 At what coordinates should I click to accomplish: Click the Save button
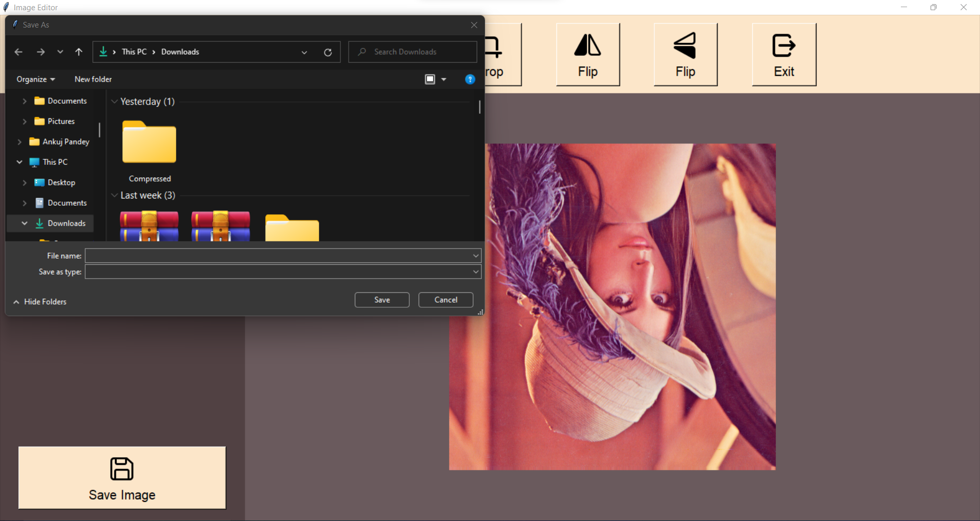point(382,300)
